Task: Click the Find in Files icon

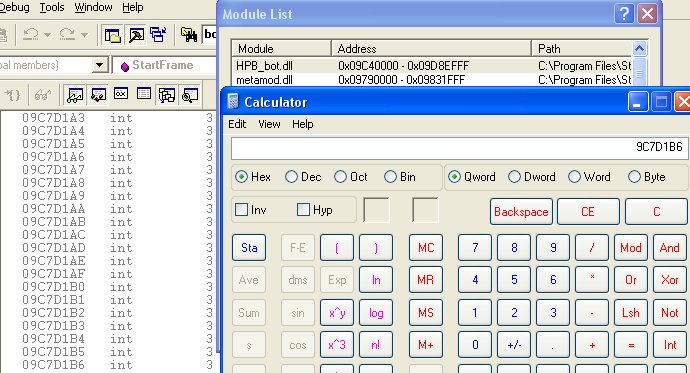Action: coord(189,35)
